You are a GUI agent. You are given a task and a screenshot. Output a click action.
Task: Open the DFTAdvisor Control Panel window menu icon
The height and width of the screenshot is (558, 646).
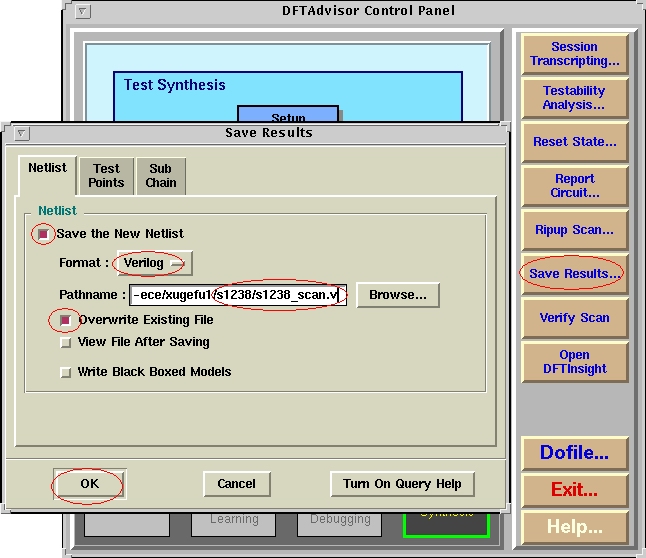[84, 12]
